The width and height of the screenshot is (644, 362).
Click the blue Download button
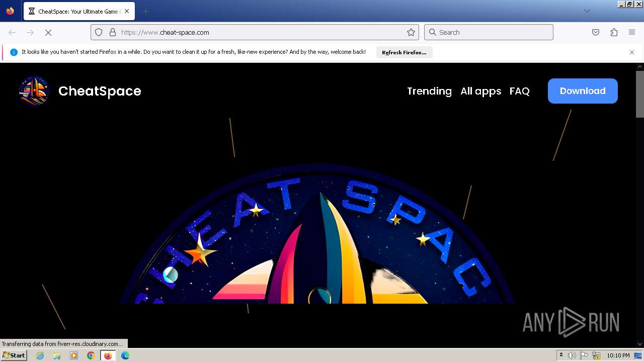(583, 91)
